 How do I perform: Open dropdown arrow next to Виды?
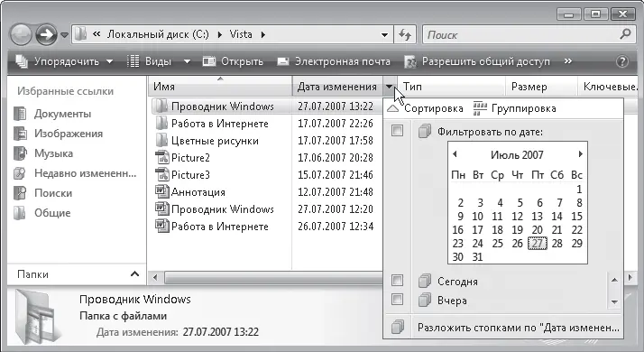point(187,61)
